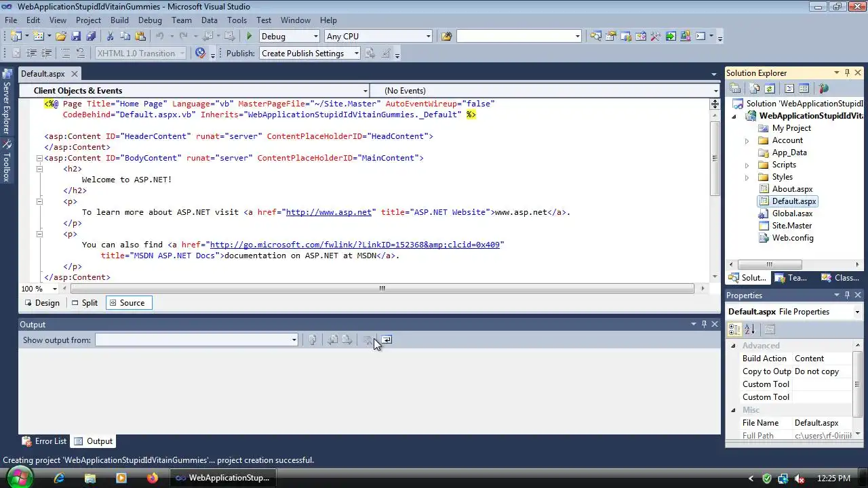
Task: Switch to the Class View tab
Action: coord(841,278)
